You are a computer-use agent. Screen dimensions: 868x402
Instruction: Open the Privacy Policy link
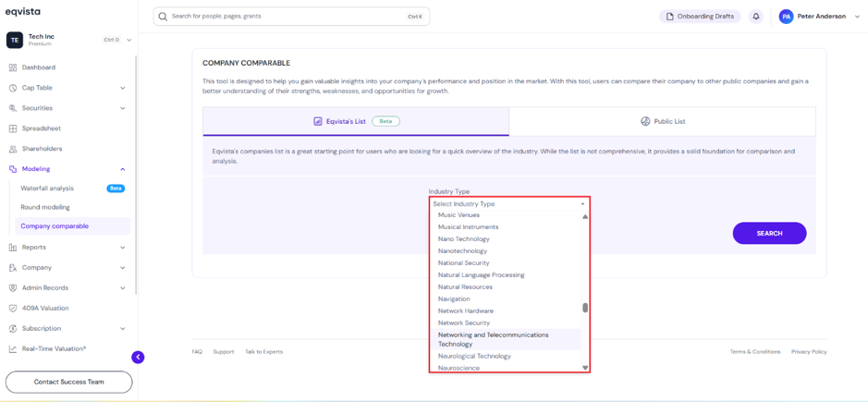(809, 351)
